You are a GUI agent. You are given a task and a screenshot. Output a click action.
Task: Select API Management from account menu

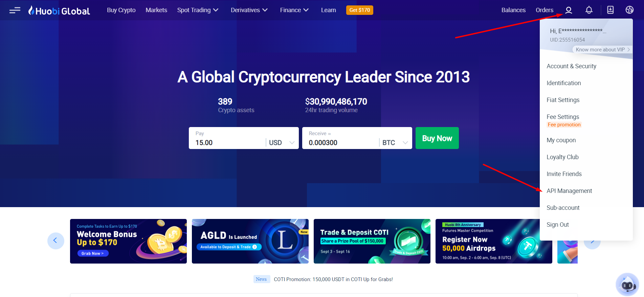(x=569, y=191)
